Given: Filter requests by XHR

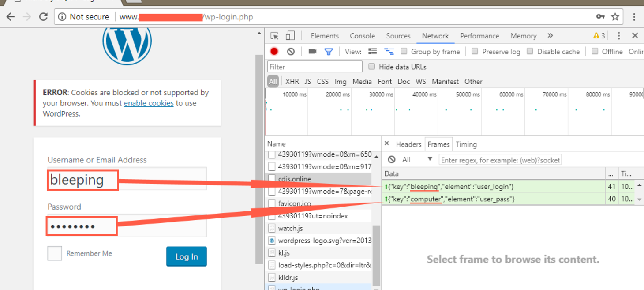Looking at the screenshot, I should click(x=292, y=82).
